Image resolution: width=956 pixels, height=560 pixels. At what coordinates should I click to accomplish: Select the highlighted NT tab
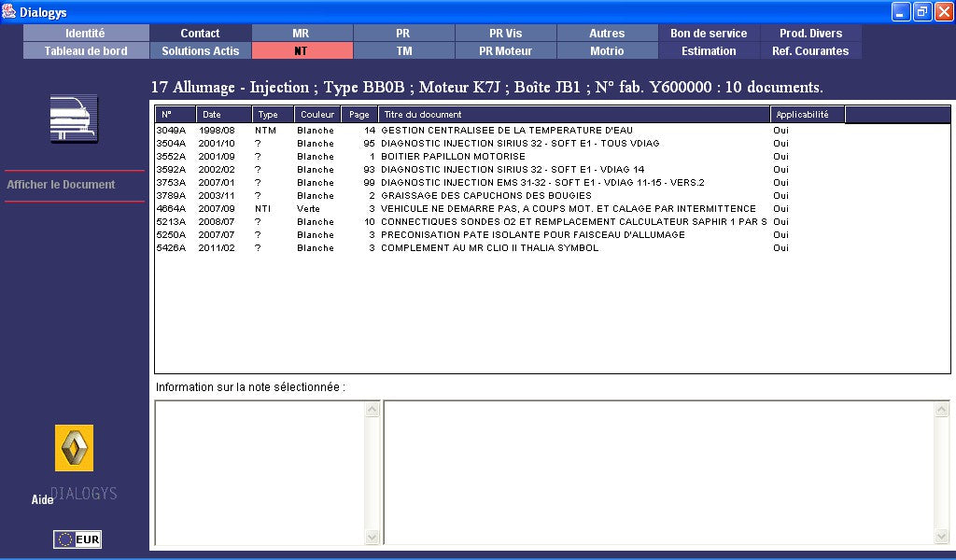[302, 50]
